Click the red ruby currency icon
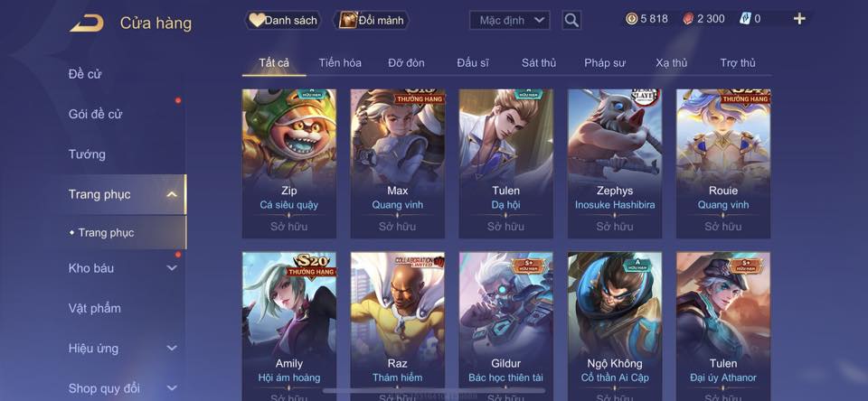 (x=688, y=19)
